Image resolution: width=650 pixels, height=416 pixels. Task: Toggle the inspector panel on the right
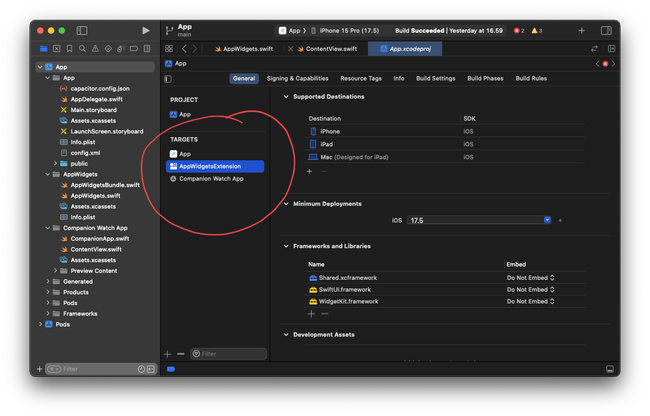tap(606, 31)
